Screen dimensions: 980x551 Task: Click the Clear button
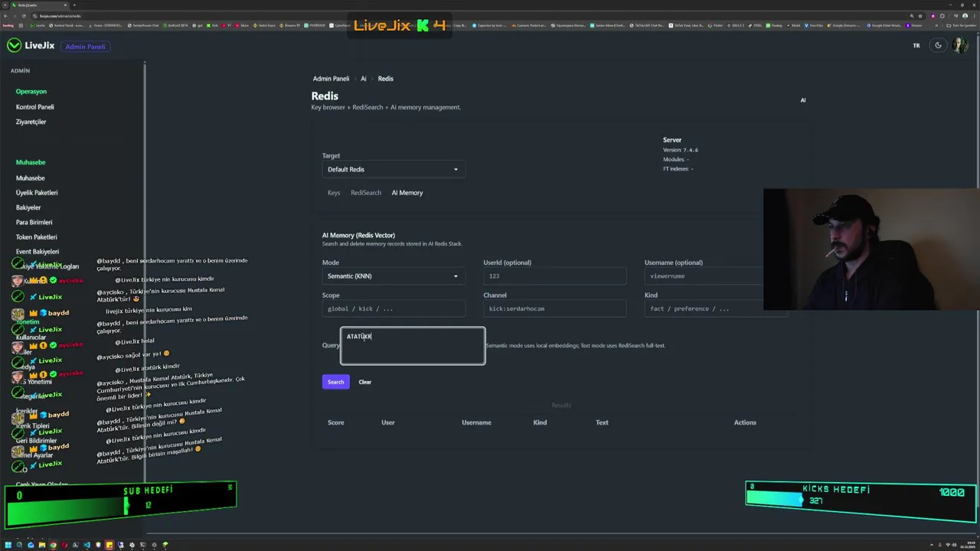pyautogui.click(x=365, y=382)
